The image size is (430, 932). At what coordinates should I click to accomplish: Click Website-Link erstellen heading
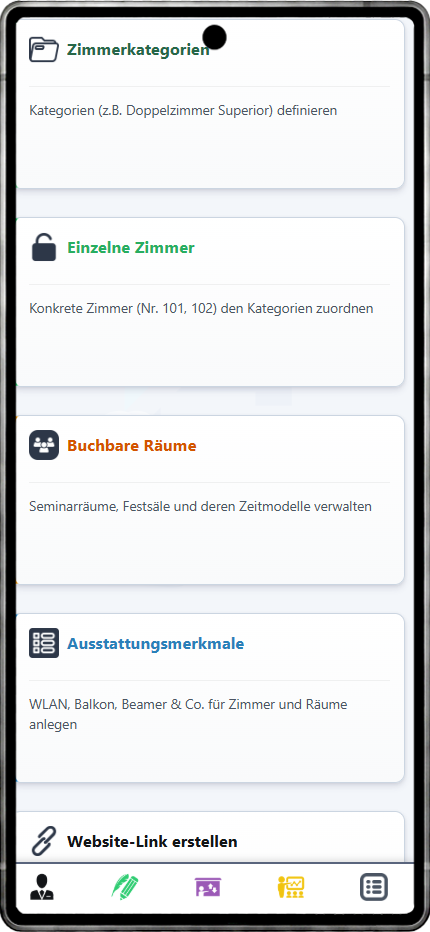click(x=152, y=841)
